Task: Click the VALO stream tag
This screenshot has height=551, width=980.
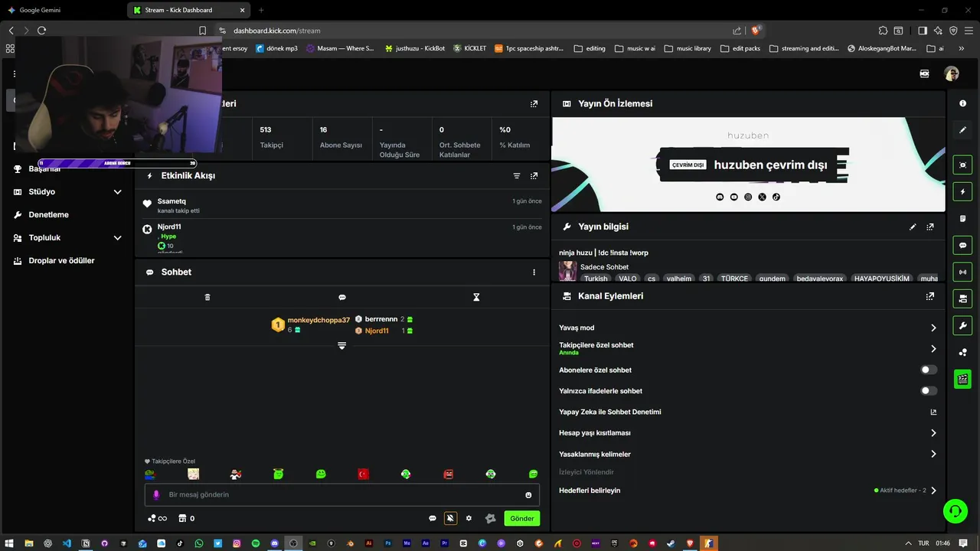Action: pos(628,279)
